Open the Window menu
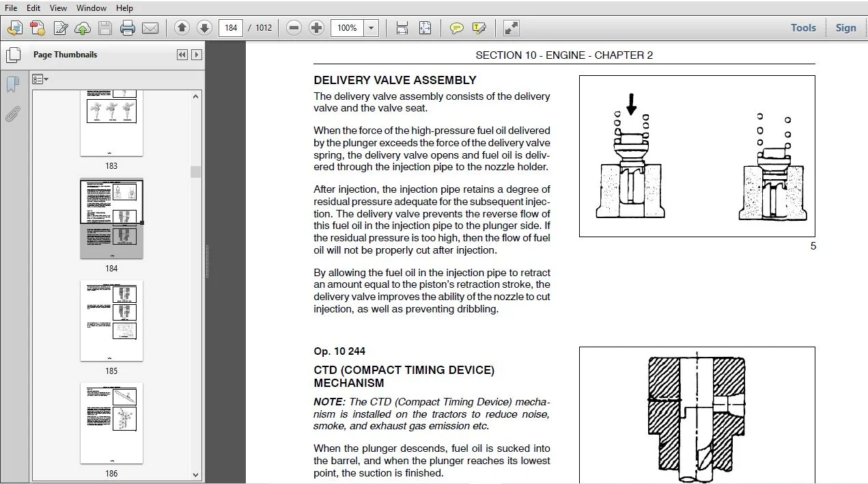Image resolution: width=868 pixels, height=484 pixels. 92,8
